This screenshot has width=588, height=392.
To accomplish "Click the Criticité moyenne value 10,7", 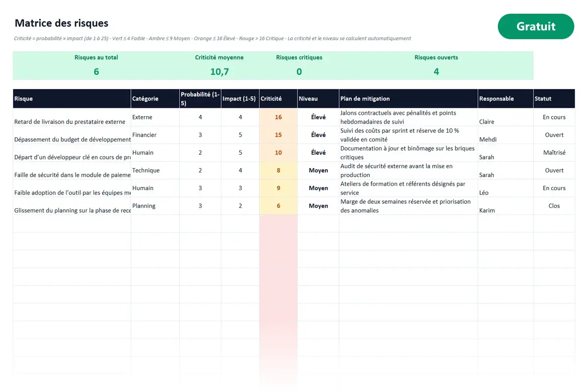I will tap(220, 72).
